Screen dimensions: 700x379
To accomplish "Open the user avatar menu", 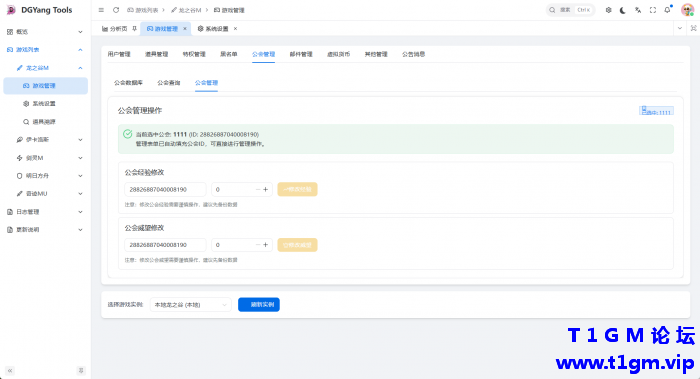I will pyautogui.click(x=687, y=10).
